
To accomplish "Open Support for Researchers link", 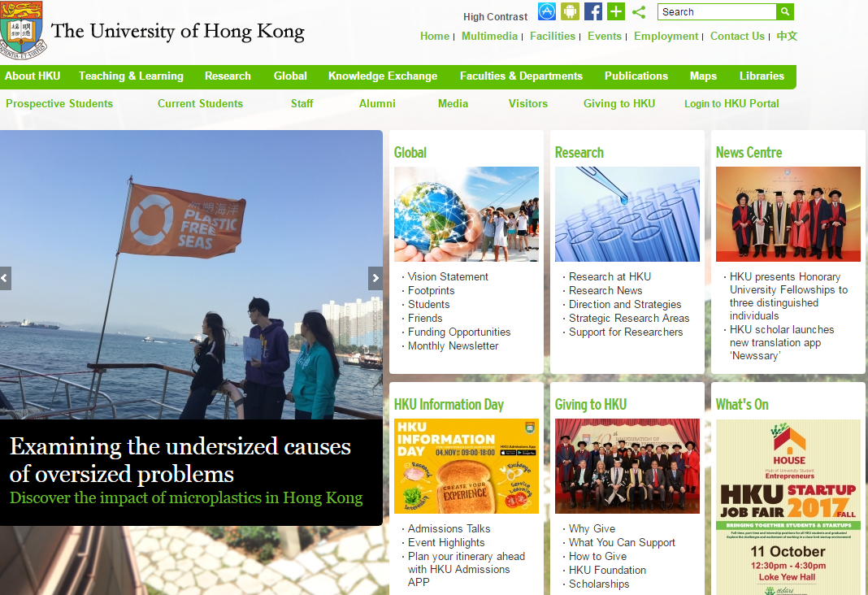I will [x=626, y=332].
